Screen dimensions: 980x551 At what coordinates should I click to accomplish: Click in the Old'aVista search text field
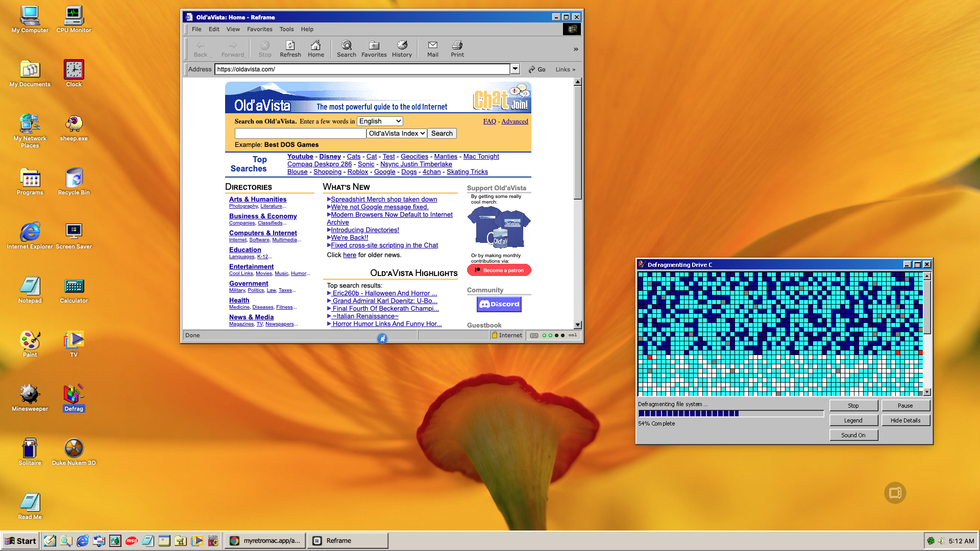pyautogui.click(x=300, y=134)
